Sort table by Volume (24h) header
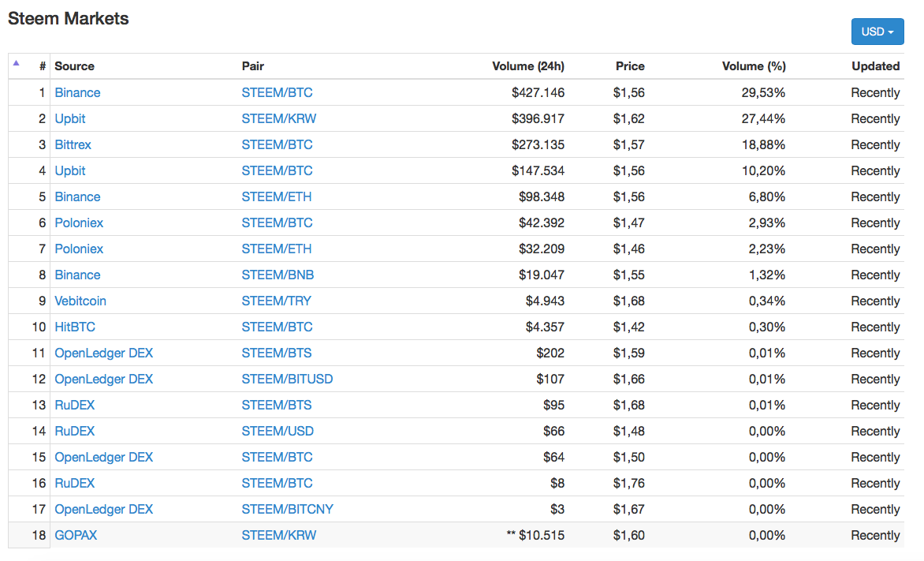924x561 pixels. (528, 66)
